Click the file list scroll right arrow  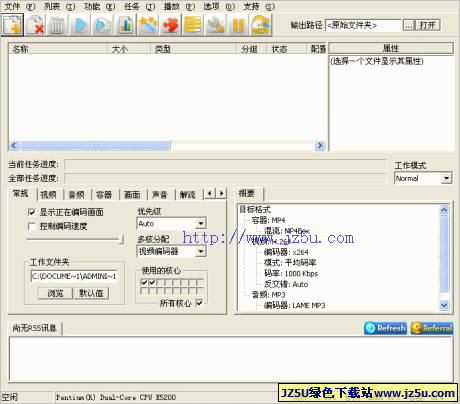click(x=320, y=145)
